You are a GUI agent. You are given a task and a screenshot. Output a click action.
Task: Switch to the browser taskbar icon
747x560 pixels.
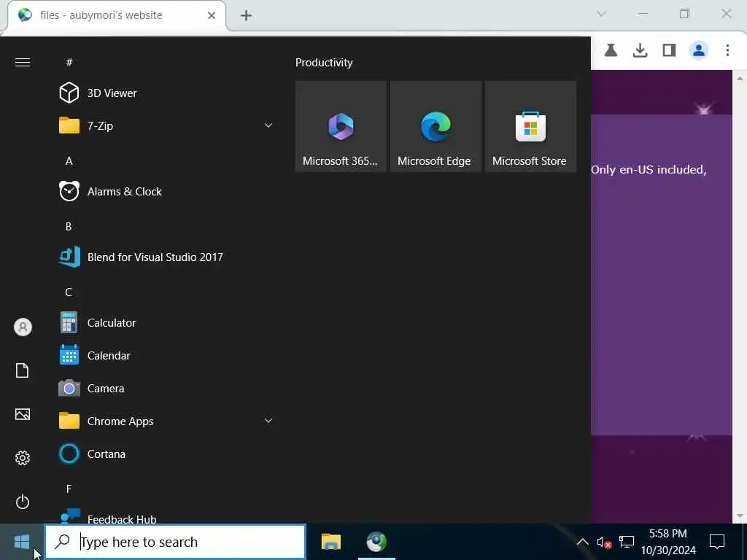(x=376, y=542)
